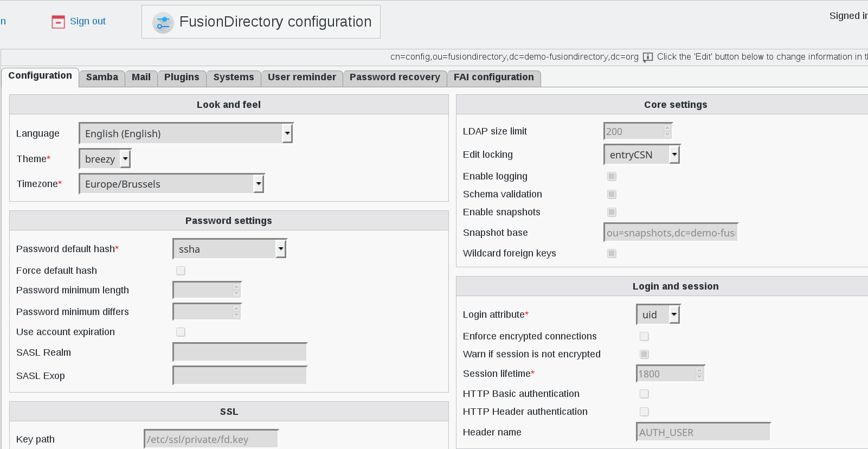Toggle Enforce encrypted connections checkbox

tap(644, 336)
